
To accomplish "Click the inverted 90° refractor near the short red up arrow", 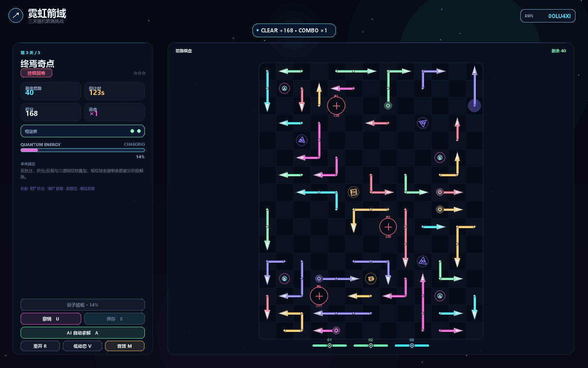I will coord(423,123).
